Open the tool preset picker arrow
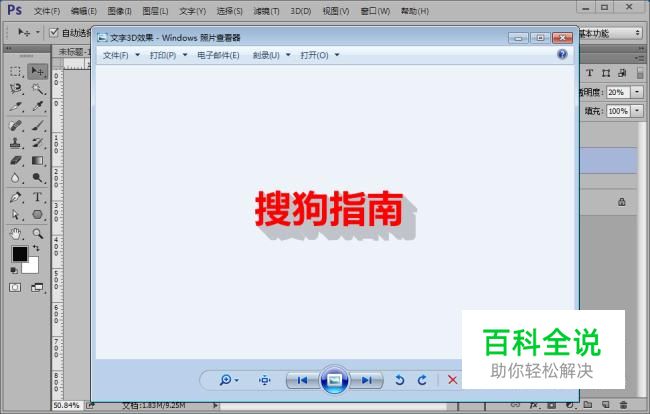 pos(38,32)
